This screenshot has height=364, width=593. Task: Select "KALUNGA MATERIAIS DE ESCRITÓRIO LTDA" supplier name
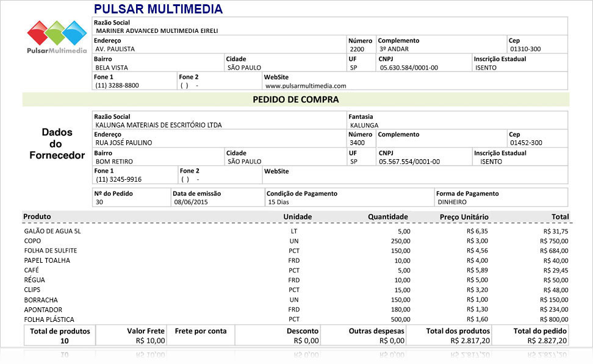click(x=159, y=125)
